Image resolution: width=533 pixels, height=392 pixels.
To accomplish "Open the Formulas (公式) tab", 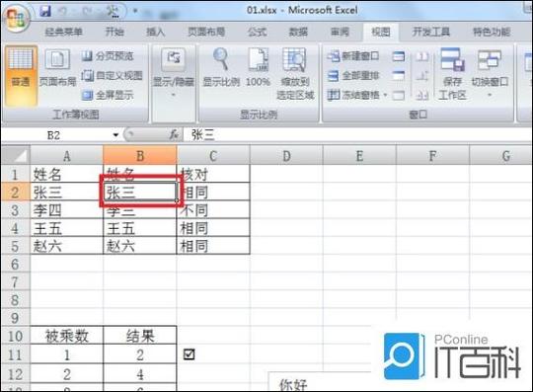I will pos(257,32).
